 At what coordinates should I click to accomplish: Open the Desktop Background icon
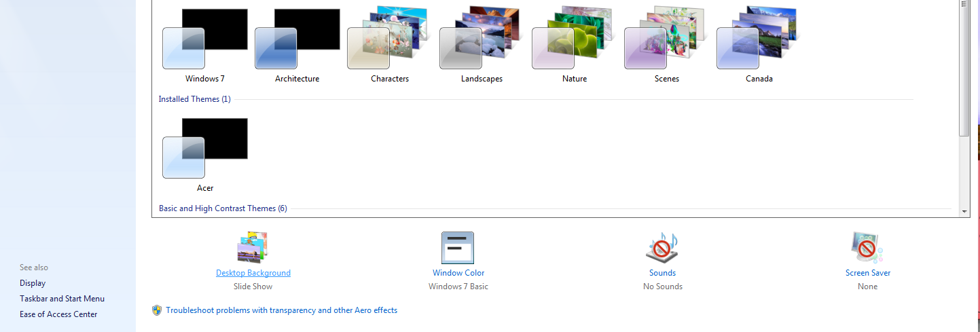point(253,247)
